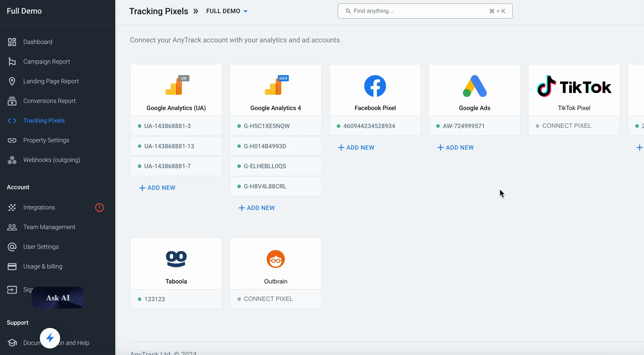Open the Find anything search bar
644x355 pixels.
[x=424, y=11]
